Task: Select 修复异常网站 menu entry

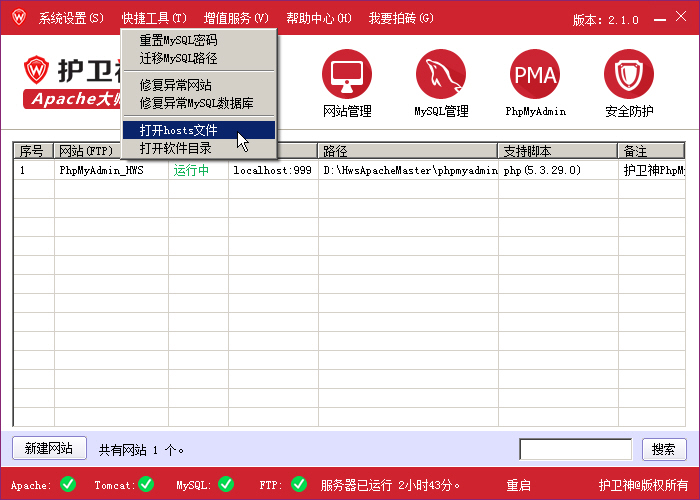Action: pos(199,85)
